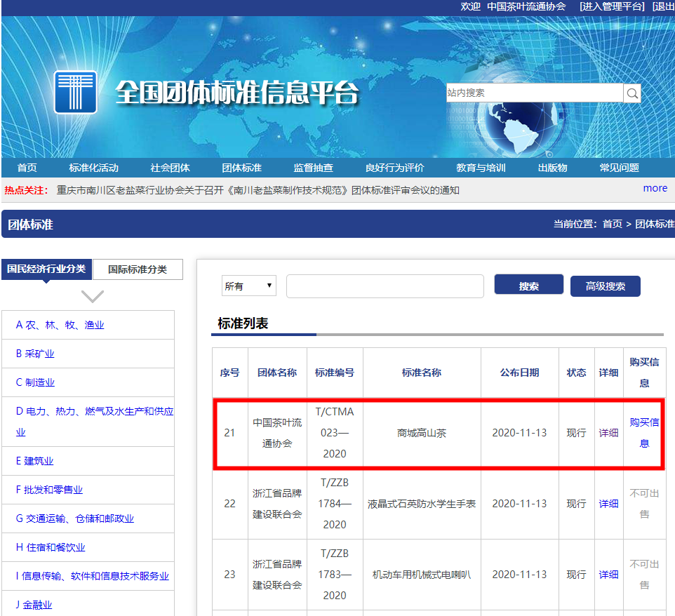The image size is (675, 616).
Task: Click the site search magnifier icon
Action: (x=632, y=93)
